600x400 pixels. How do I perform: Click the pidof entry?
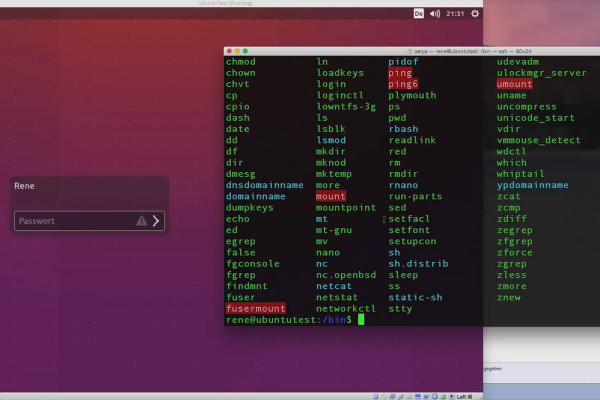(403, 62)
